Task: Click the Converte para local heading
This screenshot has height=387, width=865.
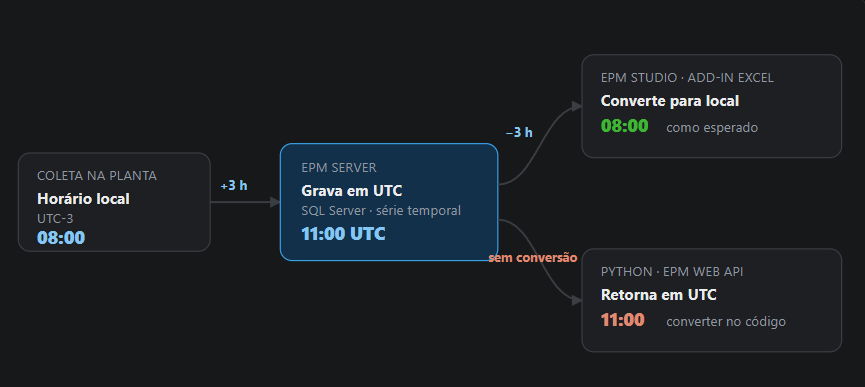Action: tap(670, 101)
